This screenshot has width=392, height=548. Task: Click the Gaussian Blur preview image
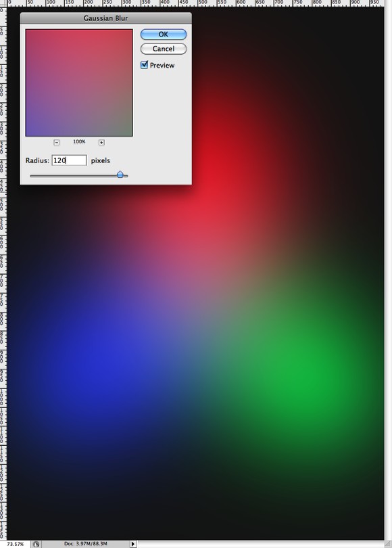click(x=79, y=83)
